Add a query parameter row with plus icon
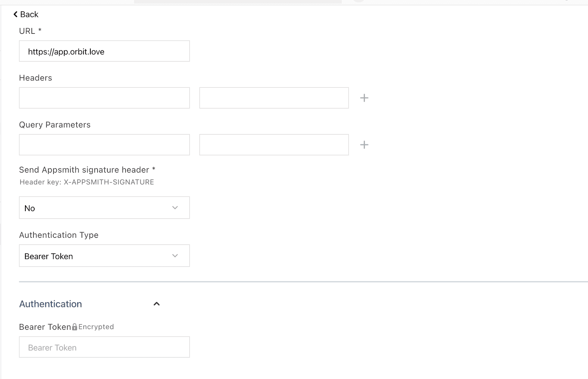588x379 pixels. tap(364, 145)
